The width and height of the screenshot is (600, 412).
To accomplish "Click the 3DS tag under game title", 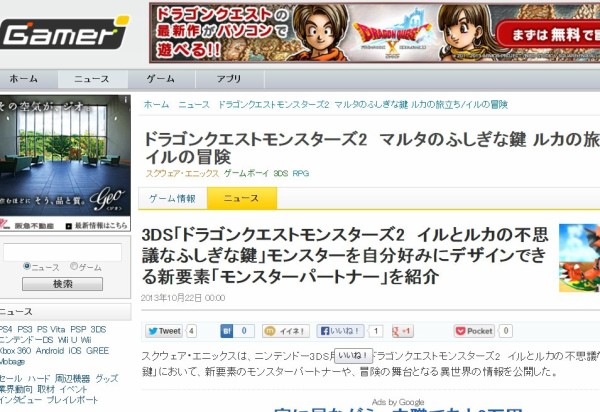I will tap(280, 173).
